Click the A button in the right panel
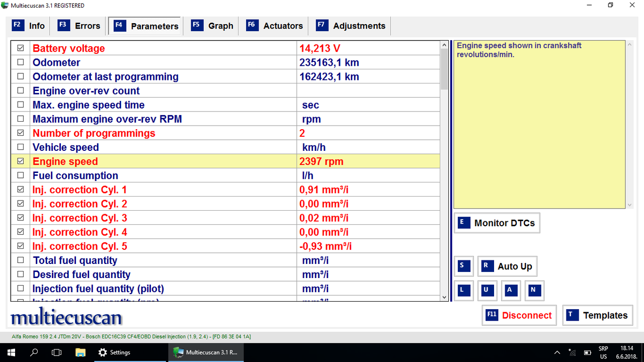 point(511,290)
